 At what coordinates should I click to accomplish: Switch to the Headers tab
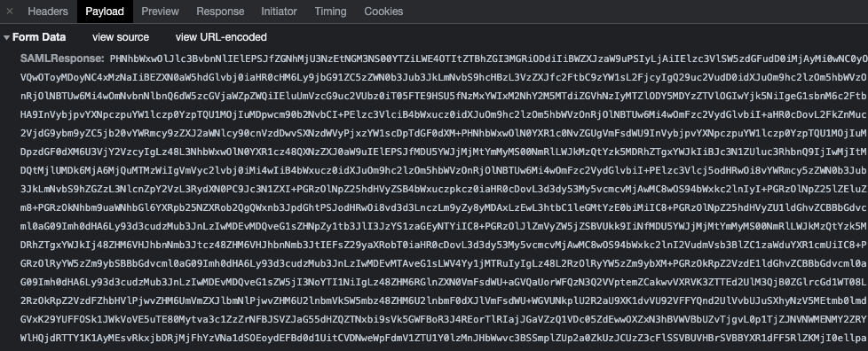pyautogui.click(x=48, y=11)
